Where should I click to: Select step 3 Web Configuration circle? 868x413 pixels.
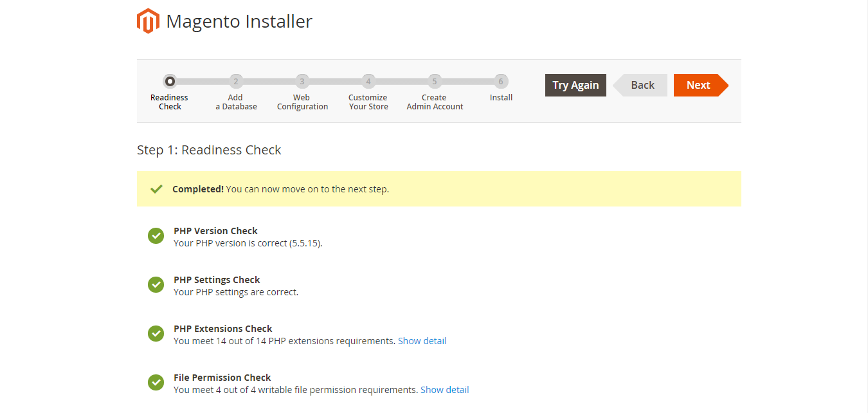[x=302, y=82]
